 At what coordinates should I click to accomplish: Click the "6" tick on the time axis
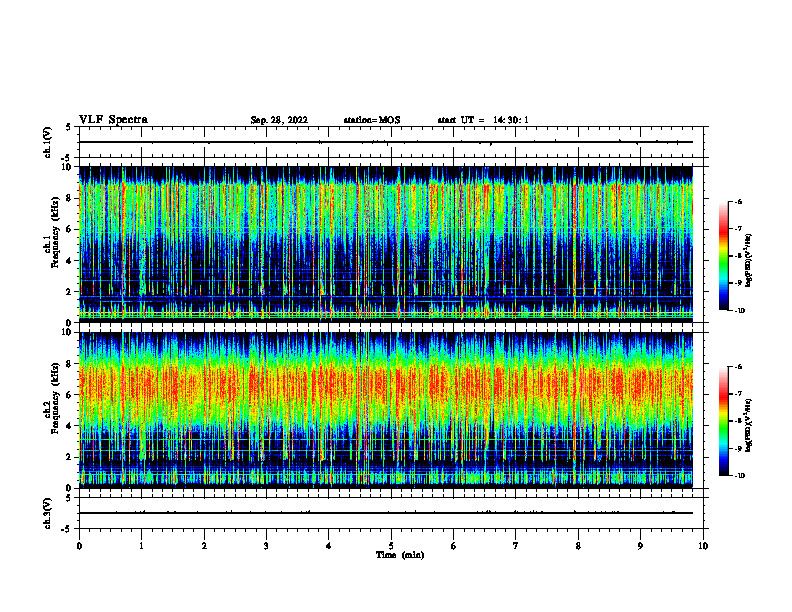point(454,546)
